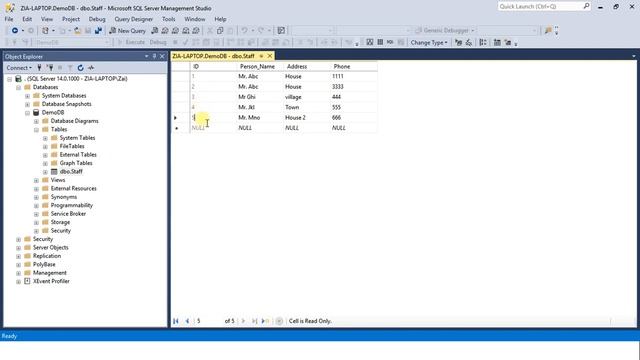This screenshot has width=640, height=360.
Task: Collapse the SQL Server root node
Action: [10, 79]
